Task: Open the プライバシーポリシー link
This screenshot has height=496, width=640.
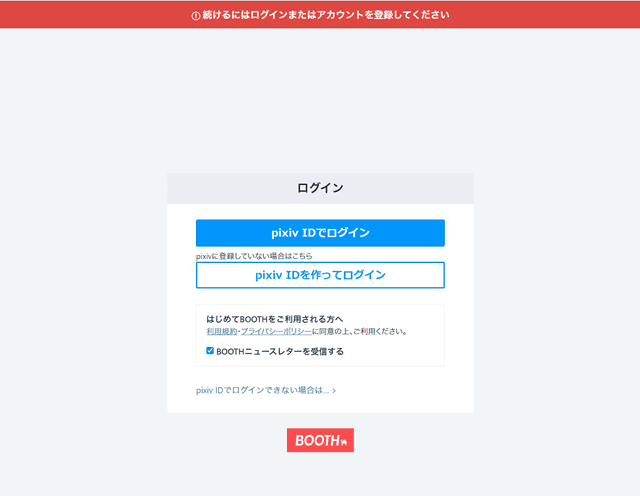Action: pos(276,331)
